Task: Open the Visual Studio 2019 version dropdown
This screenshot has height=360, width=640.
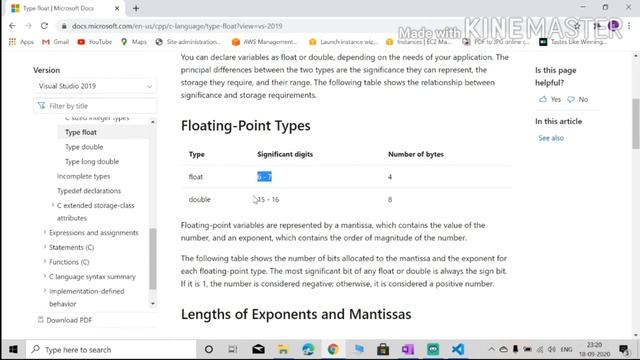Action: tap(95, 86)
